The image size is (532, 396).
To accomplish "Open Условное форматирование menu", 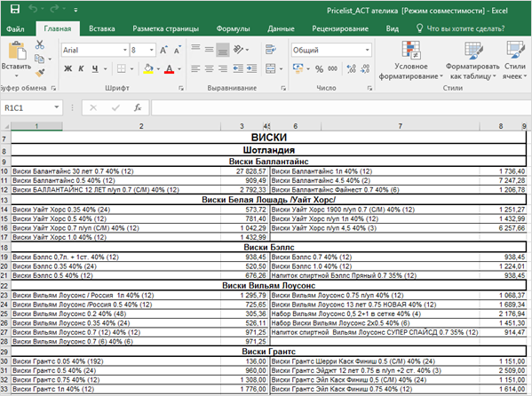I will [411, 60].
